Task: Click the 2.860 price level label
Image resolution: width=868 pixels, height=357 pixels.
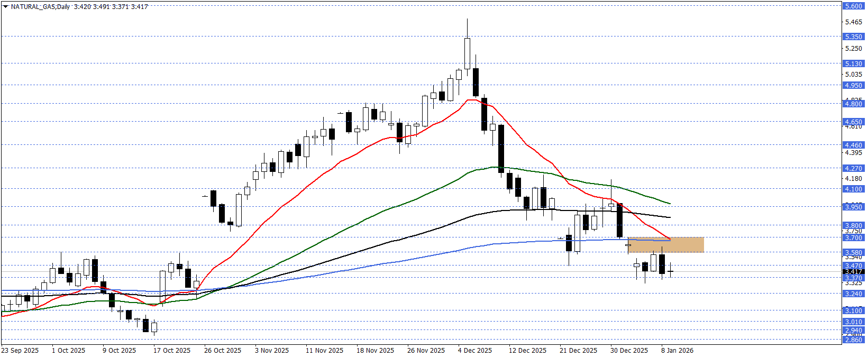Action: pos(853,340)
